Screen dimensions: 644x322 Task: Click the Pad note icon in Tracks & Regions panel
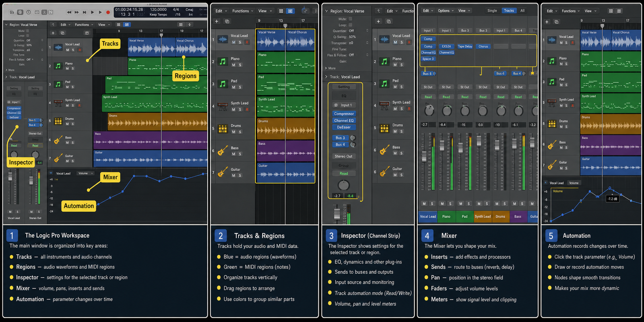click(x=223, y=84)
